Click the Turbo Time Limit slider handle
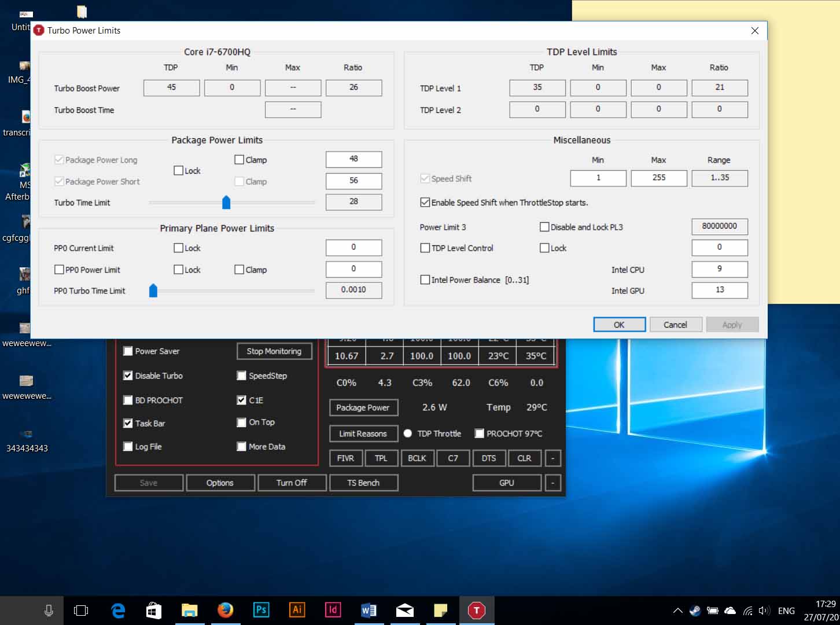The height and width of the screenshot is (625, 840). click(226, 203)
